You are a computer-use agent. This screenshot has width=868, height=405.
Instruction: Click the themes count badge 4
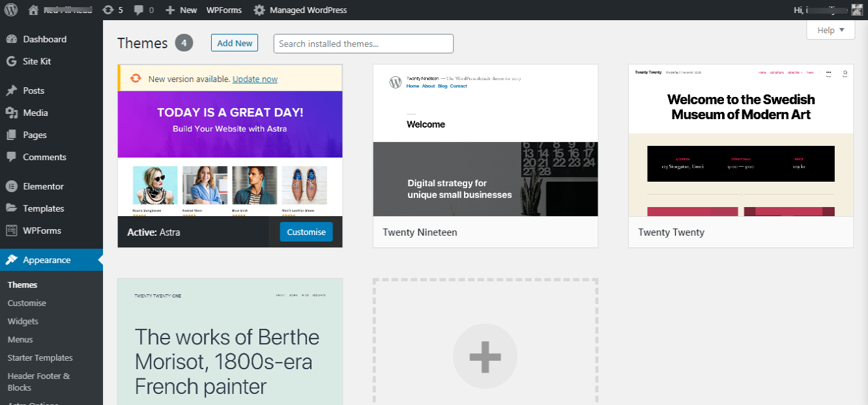pos(184,43)
